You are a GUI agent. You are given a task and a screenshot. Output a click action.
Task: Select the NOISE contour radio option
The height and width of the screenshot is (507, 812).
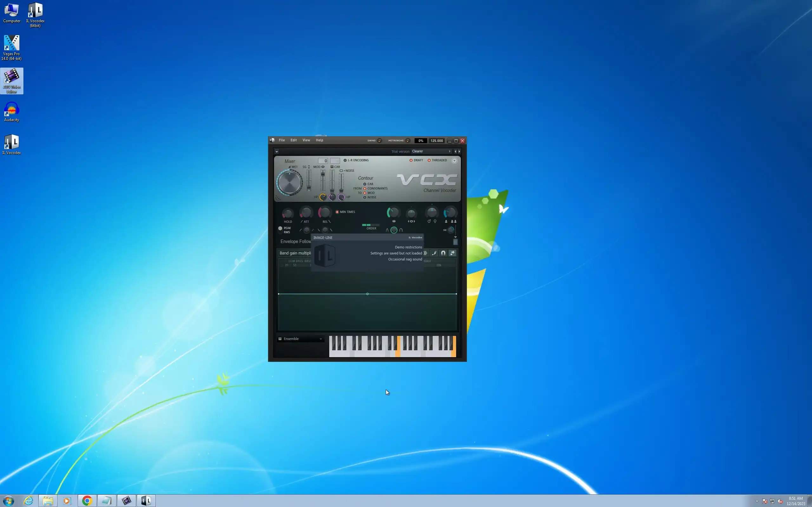click(365, 197)
